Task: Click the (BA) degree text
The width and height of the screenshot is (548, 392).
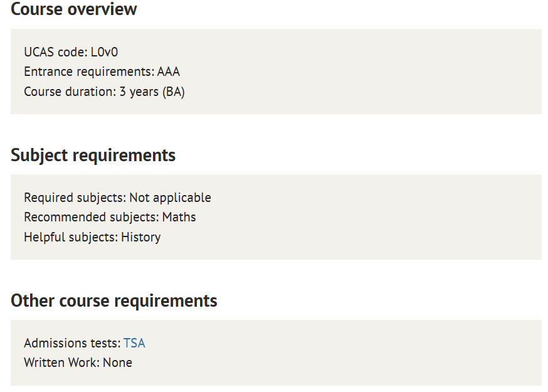Action: 173,92
